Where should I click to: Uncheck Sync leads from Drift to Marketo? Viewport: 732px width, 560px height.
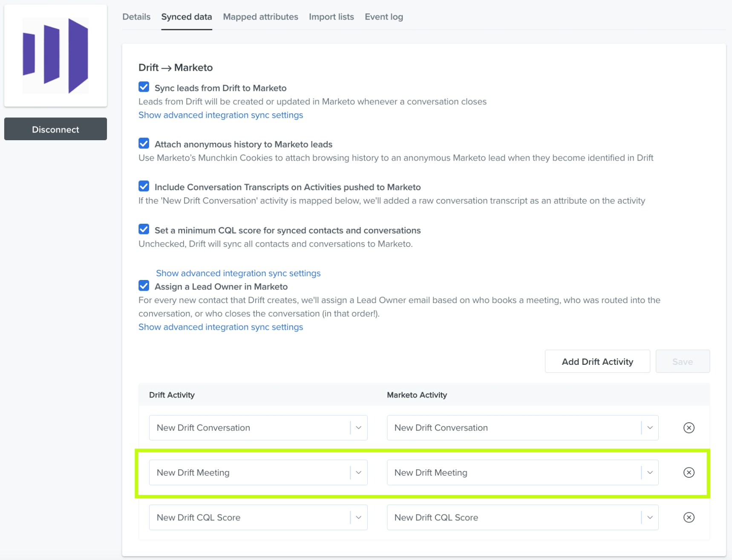[144, 87]
